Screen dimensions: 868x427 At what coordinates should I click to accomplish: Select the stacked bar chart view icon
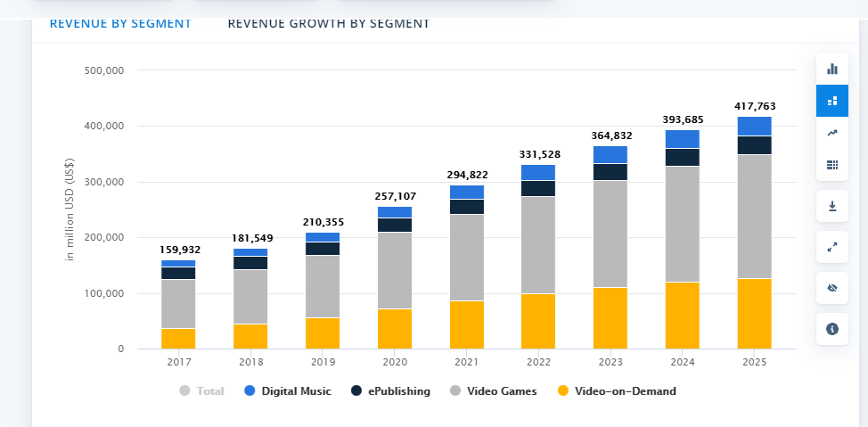832,101
